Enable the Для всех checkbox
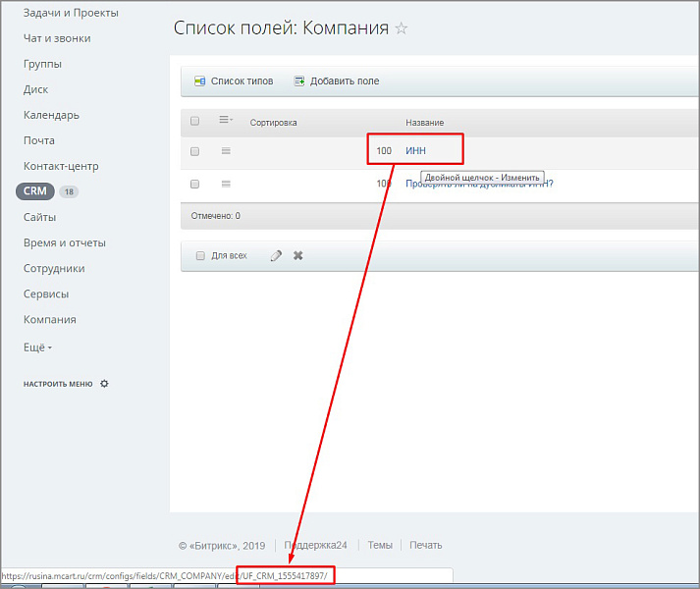The height and width of the screenshot is (589, 700). 200,256
